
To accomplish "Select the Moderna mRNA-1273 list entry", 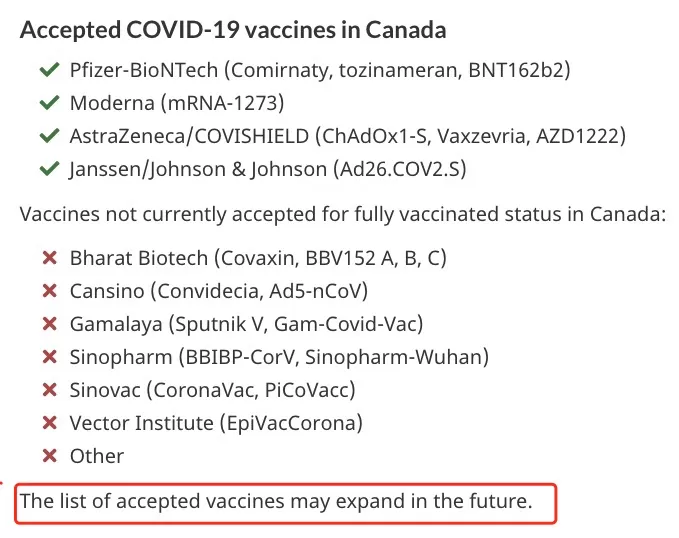I will point(177,103).
